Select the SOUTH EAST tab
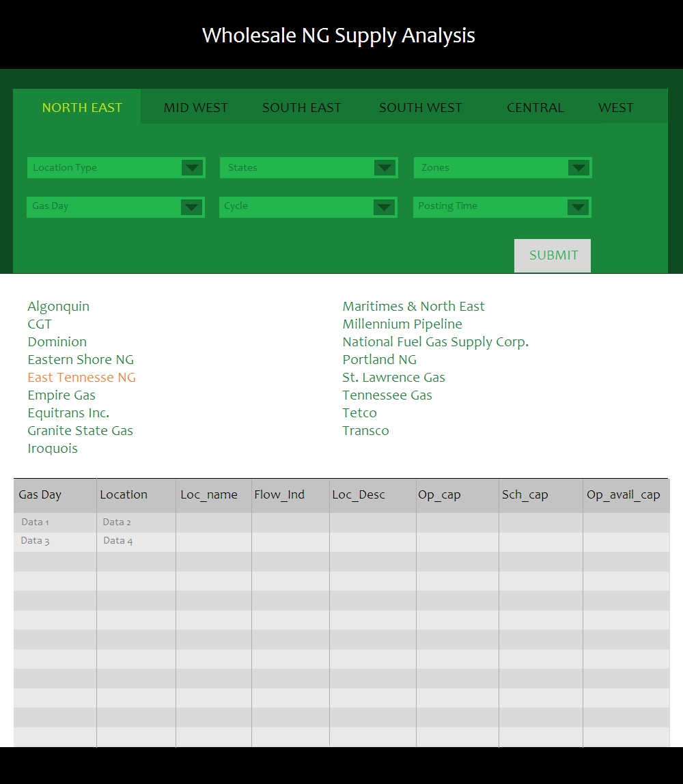Image resolution: width=683 pixels, height=784 pixels. (301, 107)
